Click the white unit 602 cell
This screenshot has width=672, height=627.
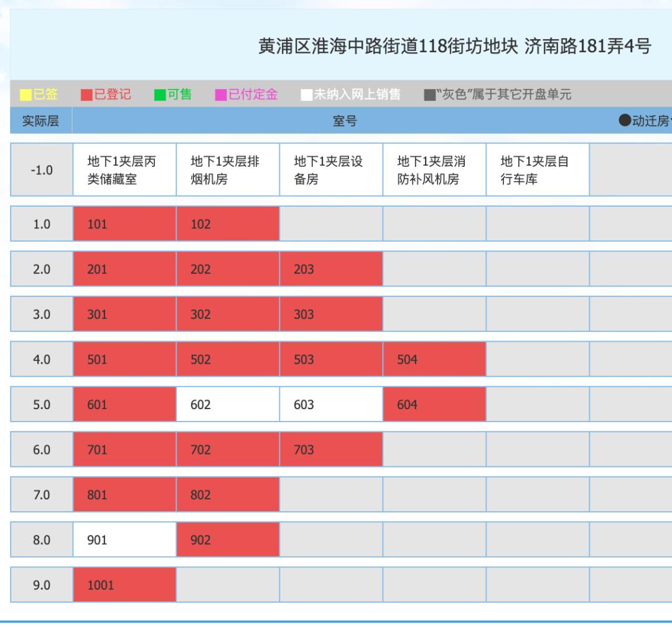[x=228, y=405]
